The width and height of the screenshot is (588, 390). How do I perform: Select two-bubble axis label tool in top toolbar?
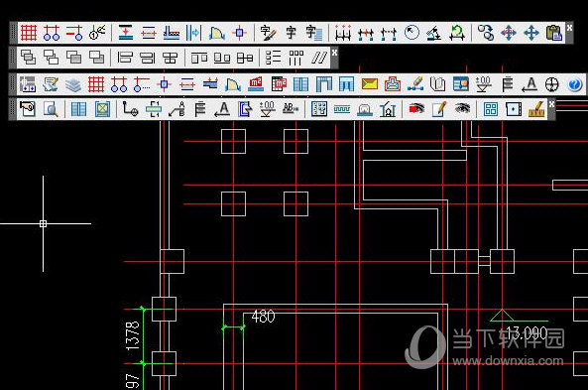click(x=52, y=33)
